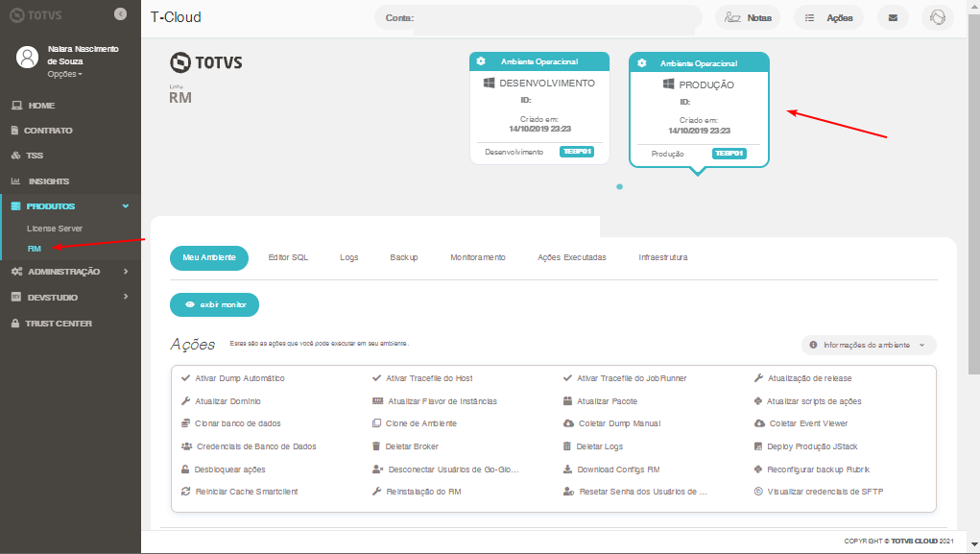Screen dimensions: 980x554
Task: Open Visualizar credenciais de SFTP link
Action: tap(827, 492)
